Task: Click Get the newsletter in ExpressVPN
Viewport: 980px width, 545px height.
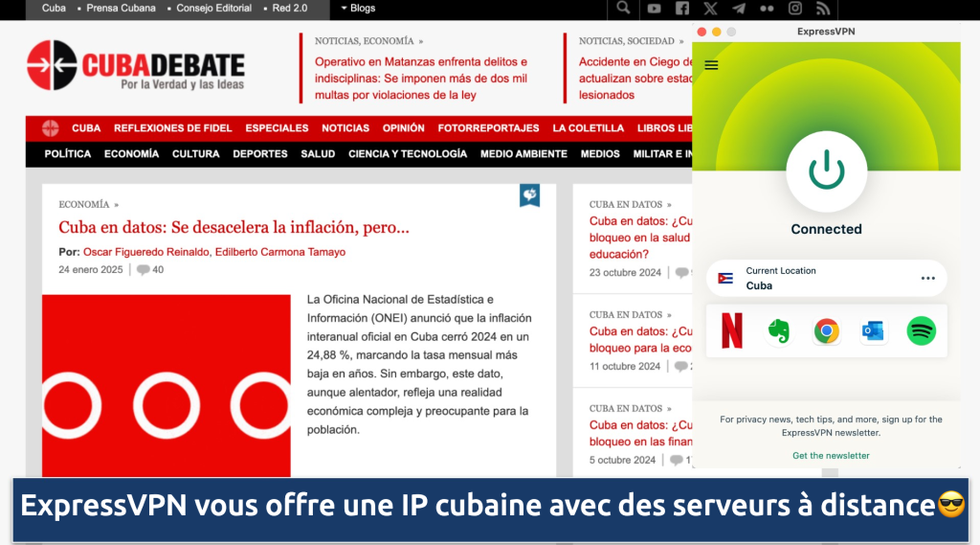Action: pos(831,456)
